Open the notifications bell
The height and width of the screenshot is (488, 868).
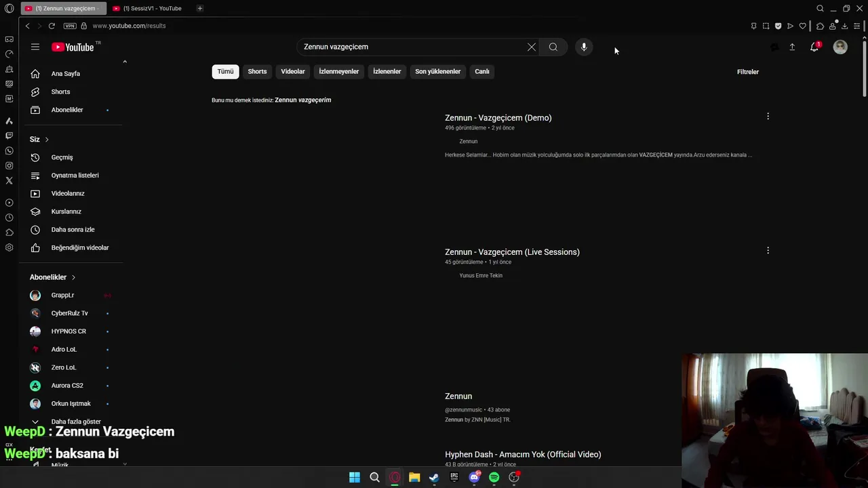pyautogui.click(x=814, y=47)
